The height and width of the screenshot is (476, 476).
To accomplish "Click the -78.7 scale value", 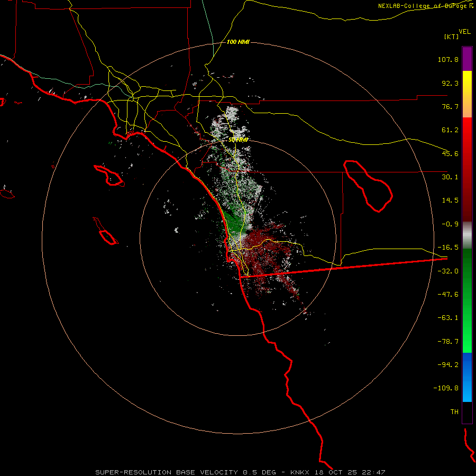I will click(x=448, y=342).
